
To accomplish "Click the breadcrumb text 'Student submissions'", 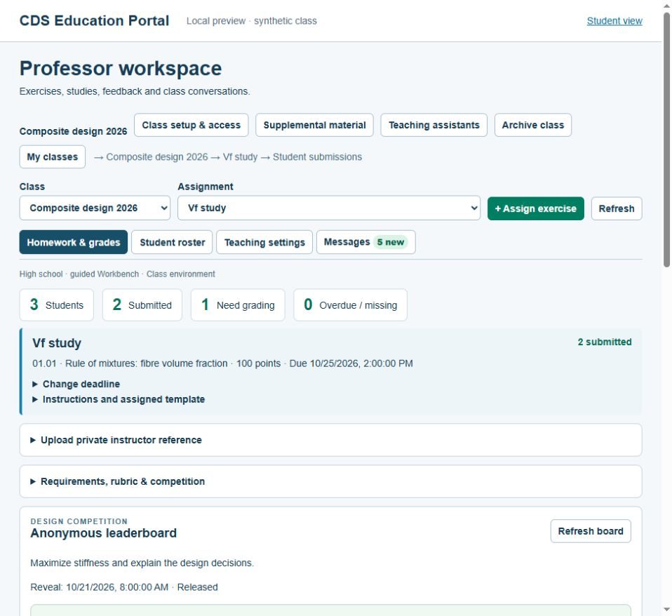I will coord(317,157).
